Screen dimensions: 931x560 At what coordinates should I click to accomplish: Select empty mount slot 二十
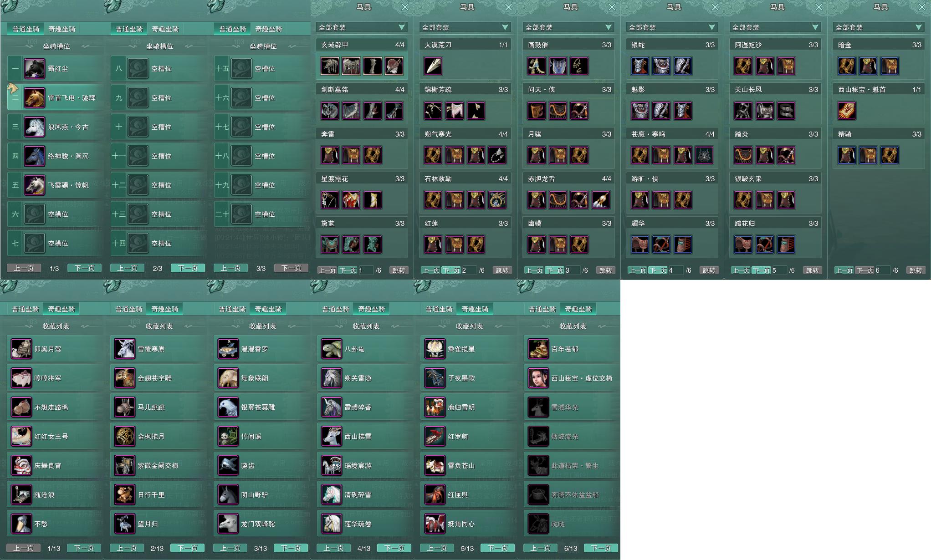coord(261,214)
